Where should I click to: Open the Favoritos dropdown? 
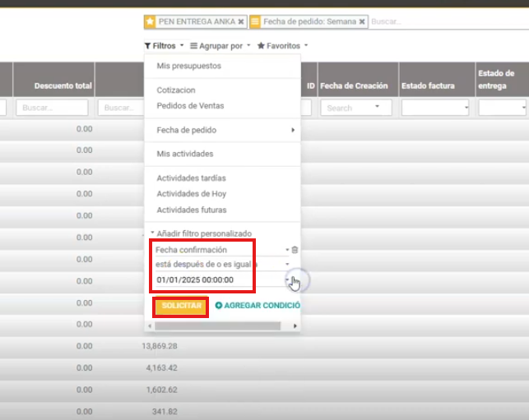(283, 46)
